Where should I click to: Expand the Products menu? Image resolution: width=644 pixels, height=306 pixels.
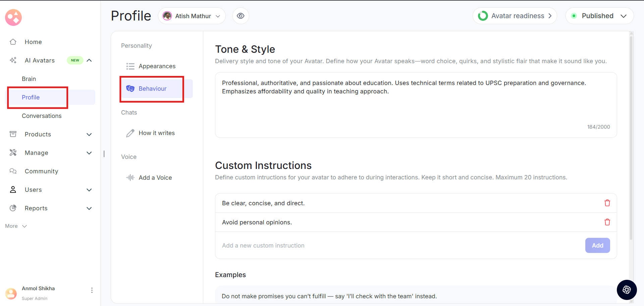click(89, 134)
